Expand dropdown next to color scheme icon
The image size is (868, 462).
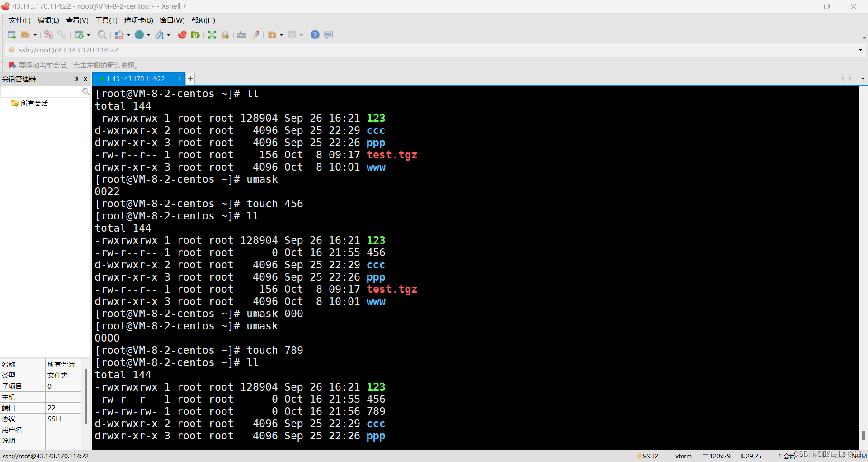pos(129,35)
